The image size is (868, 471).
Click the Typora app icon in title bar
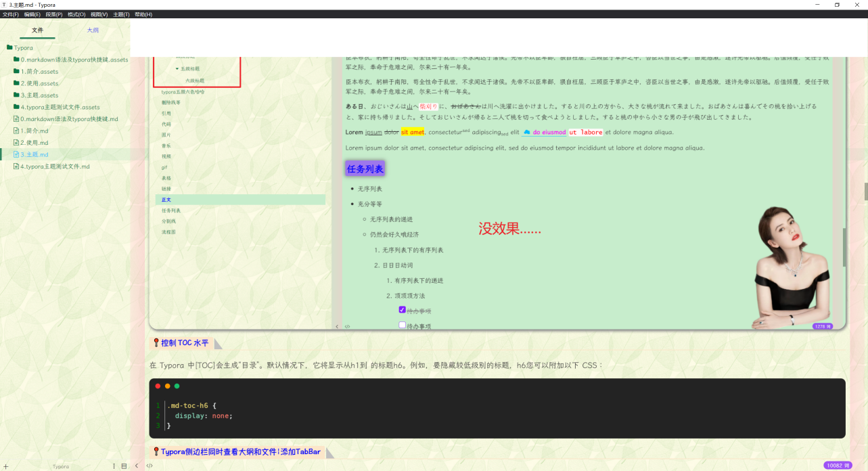pyautogui.click(x=5, y=5)
